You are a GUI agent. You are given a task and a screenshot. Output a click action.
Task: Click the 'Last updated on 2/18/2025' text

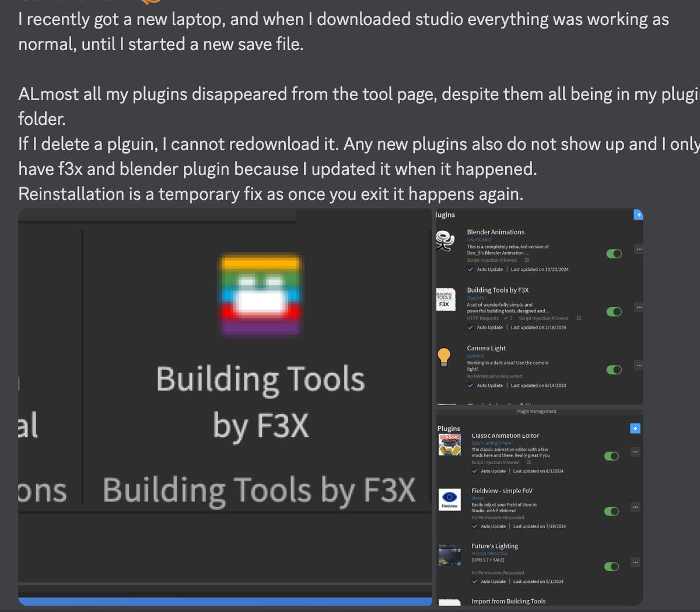538,328
